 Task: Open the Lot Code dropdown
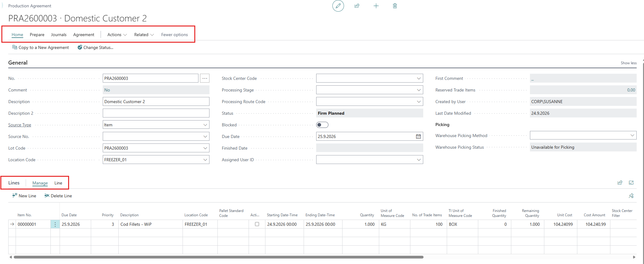point(205,148)
